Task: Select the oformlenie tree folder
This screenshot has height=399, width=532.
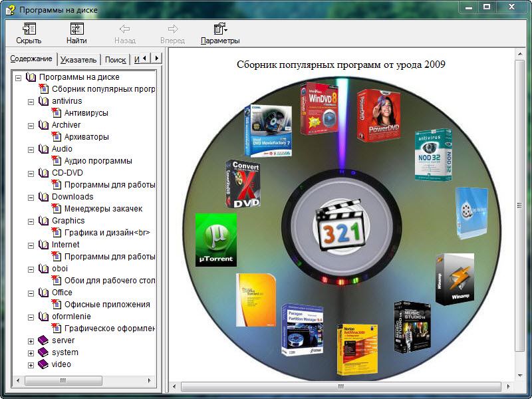Action: click(x=71, y=317)
